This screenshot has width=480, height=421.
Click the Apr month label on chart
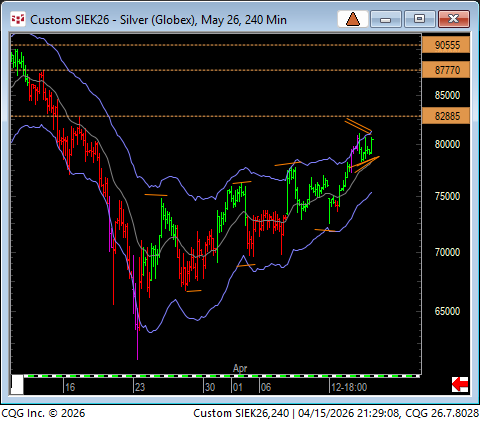(x=240, y=368)
